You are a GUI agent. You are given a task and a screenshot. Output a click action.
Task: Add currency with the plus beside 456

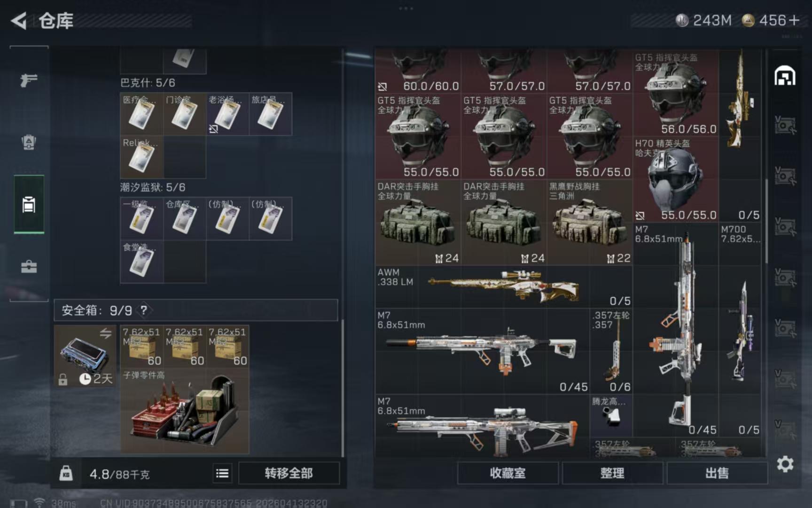click(x=794, y=20)
